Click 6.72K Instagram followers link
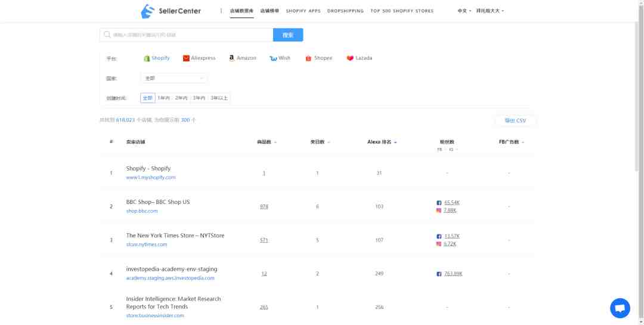The height and width of the screenshot is (325, 644). coord(450,244)
